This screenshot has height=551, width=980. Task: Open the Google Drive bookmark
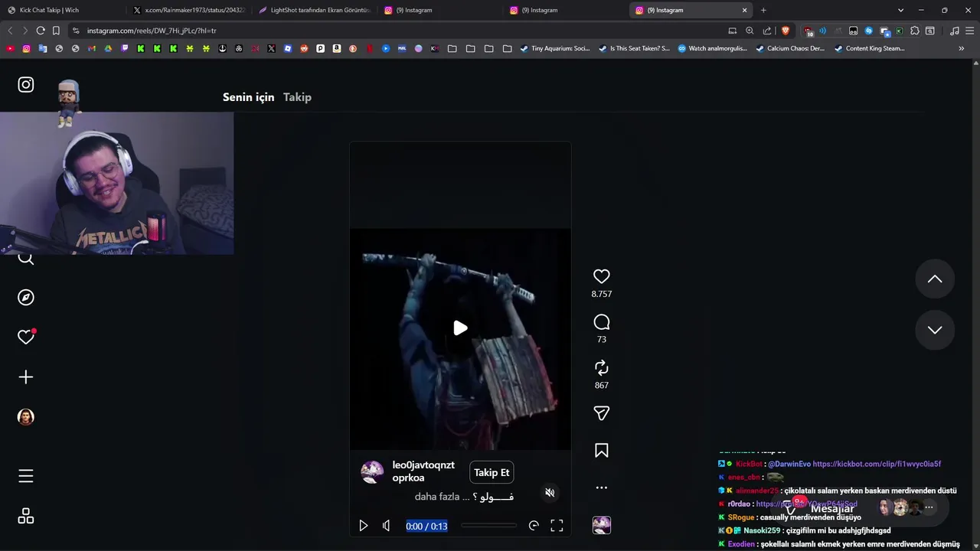tap(108, 48)
